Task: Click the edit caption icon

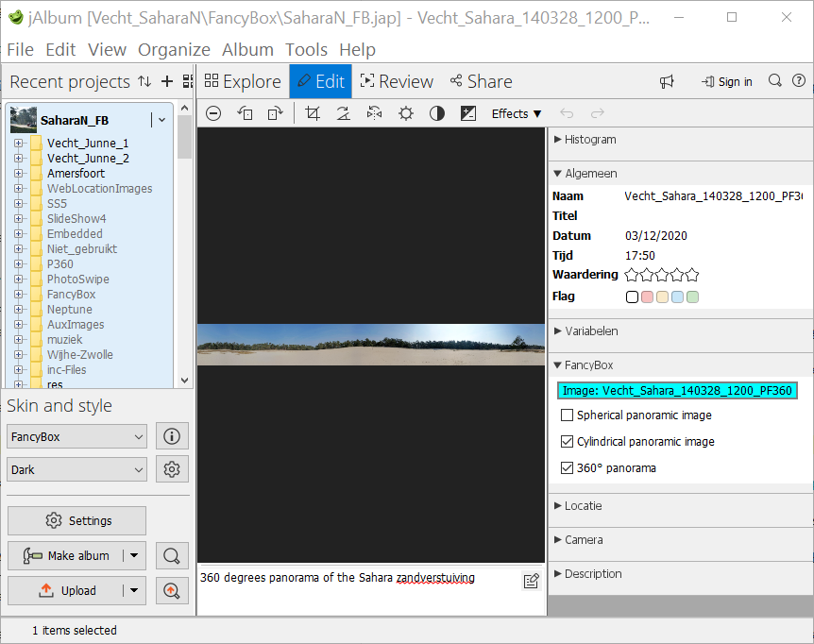Action: [x=531, y=581]
